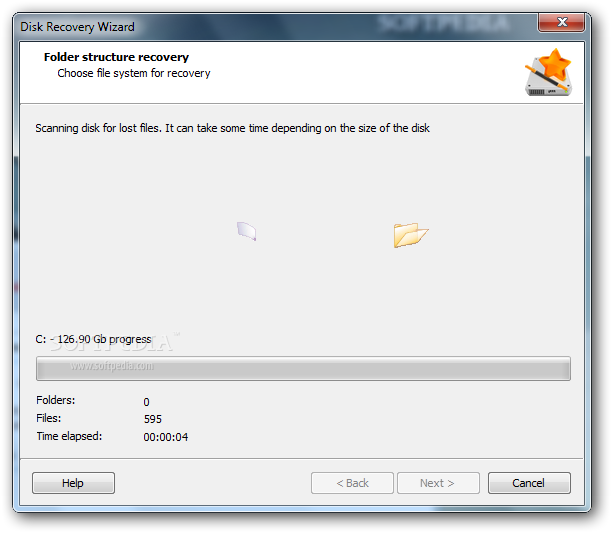Click the Scanning disk for lost files message
Screen dimensions: 612x533
pyautogui.click(x=232, y=128)
